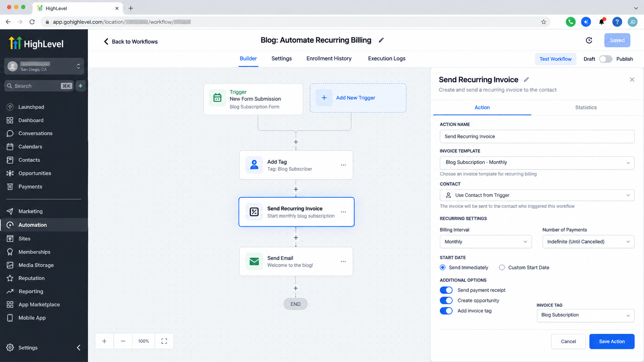This screenshot has height=362, width=644.
Task: Add step between Add Tag and Send Recurring Invoice
Action: click(x=296, y=189)
